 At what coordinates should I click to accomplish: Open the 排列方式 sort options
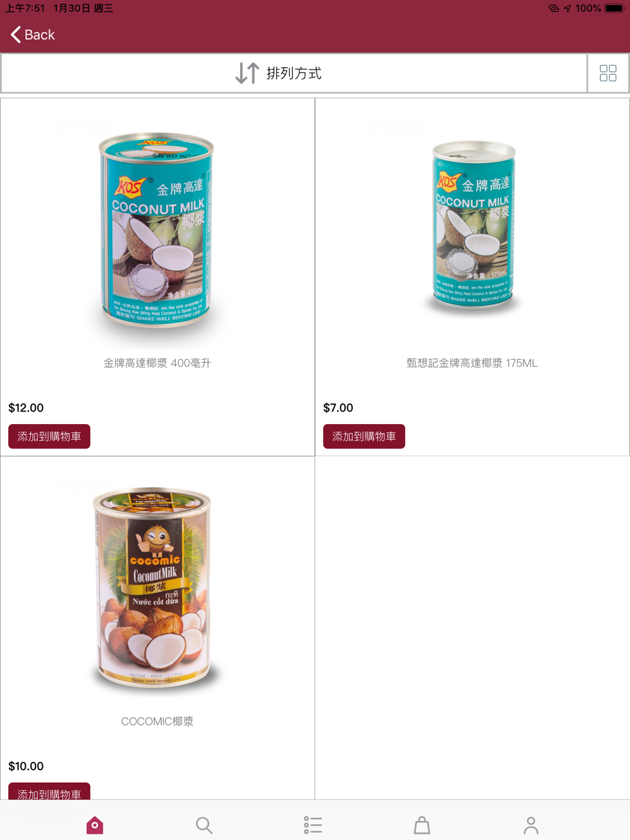tap(294, 73)
